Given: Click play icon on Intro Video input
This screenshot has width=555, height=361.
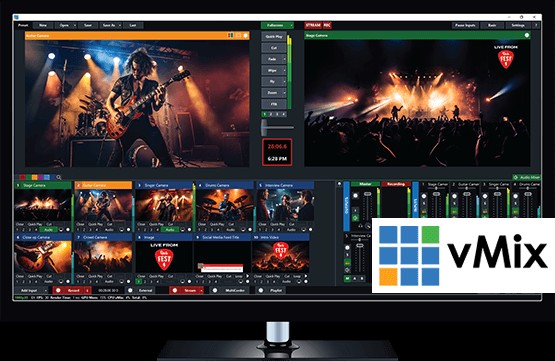Looking at the screenshot, I should 306,276.
